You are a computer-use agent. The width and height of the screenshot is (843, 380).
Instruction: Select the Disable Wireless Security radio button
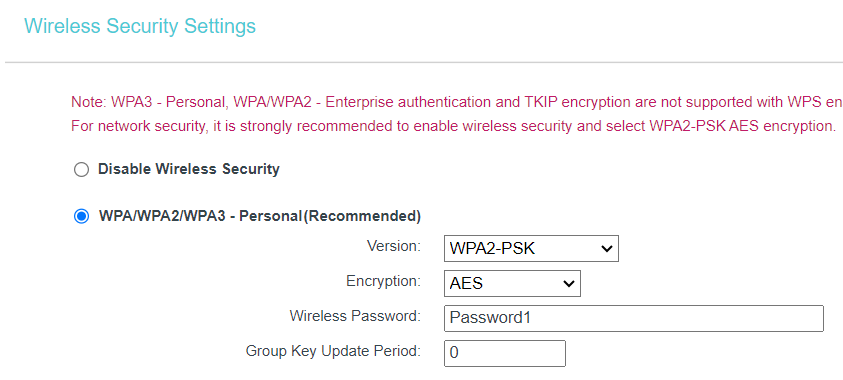pos(81,170)
